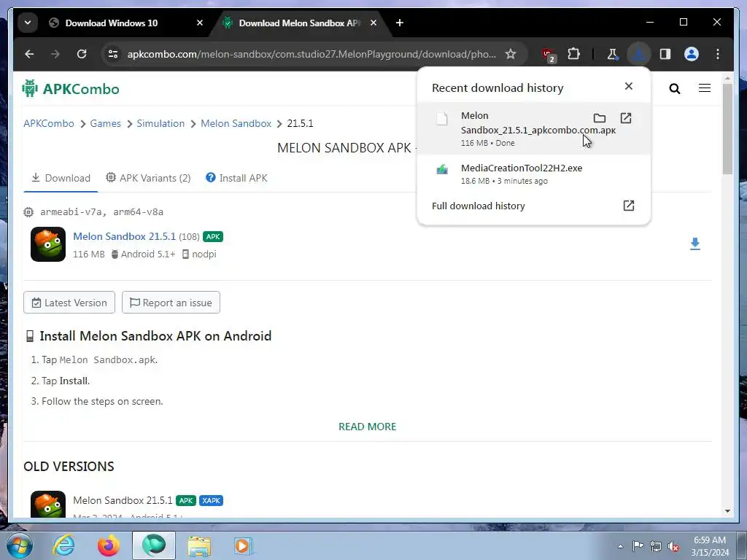The height and width of the screenshot is (560, 747).
Task: Open the APKCombo search icon
Action: (x=675, y=88)
